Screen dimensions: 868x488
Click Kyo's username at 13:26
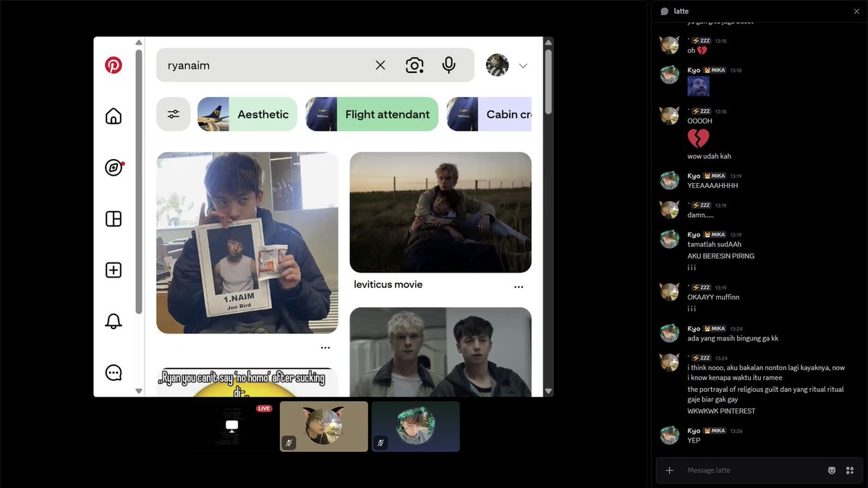click(694, 431)
